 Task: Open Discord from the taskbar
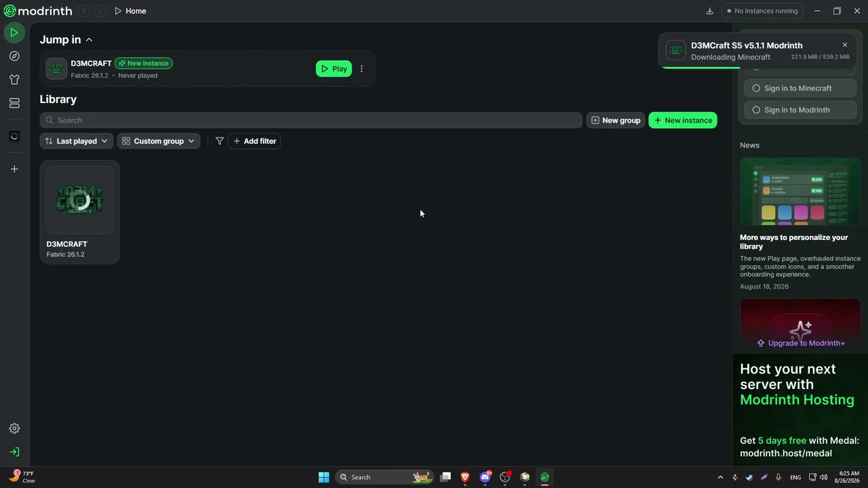(485, 477)
